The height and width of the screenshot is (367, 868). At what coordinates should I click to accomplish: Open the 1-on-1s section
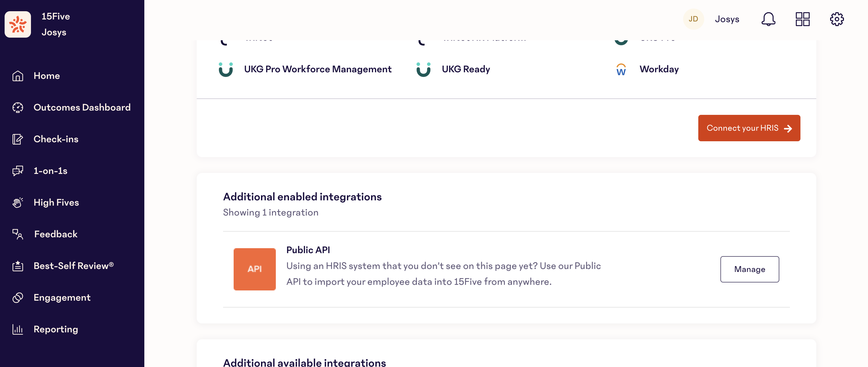pyautogui.click(x=50, y=171)
